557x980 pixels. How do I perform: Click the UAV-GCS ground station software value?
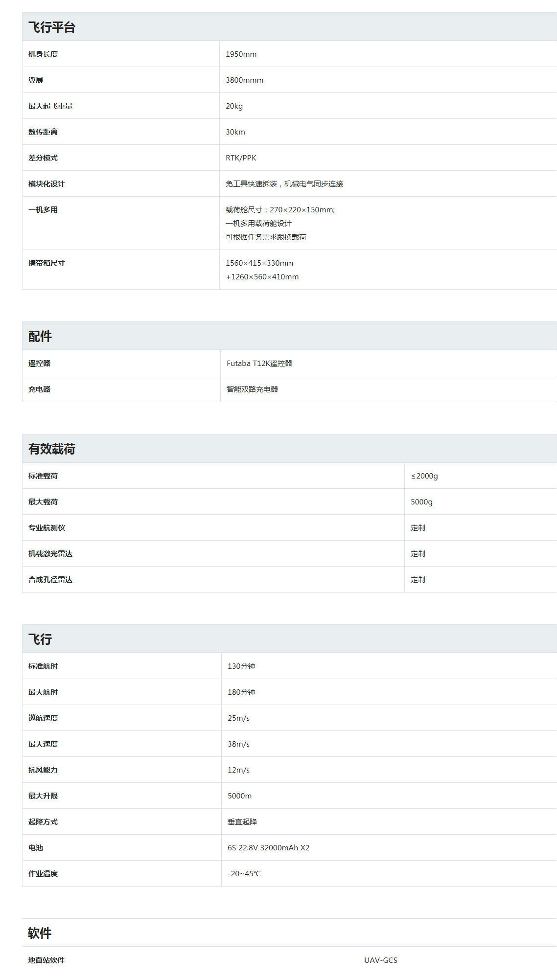[381, 960]
